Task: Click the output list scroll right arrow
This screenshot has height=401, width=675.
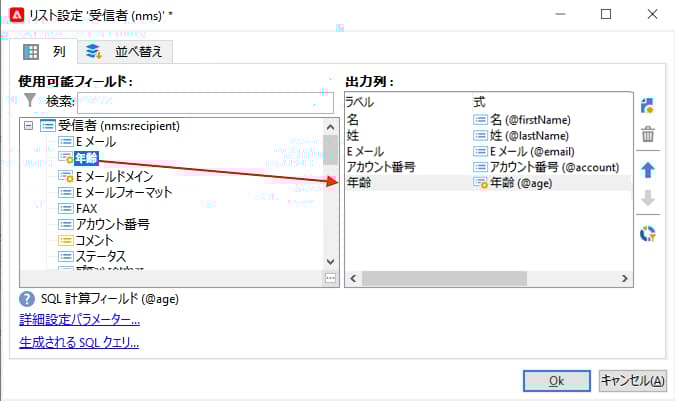Action: click(x=625, y=278)
